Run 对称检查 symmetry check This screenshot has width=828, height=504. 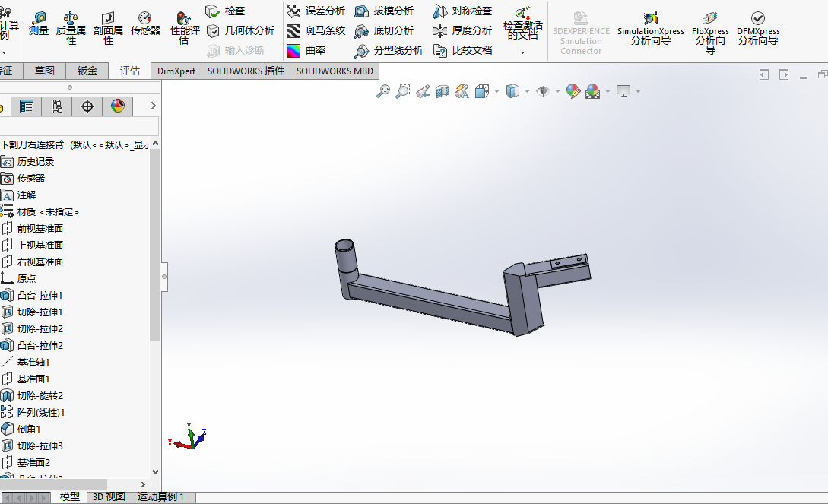pos(462,11)
